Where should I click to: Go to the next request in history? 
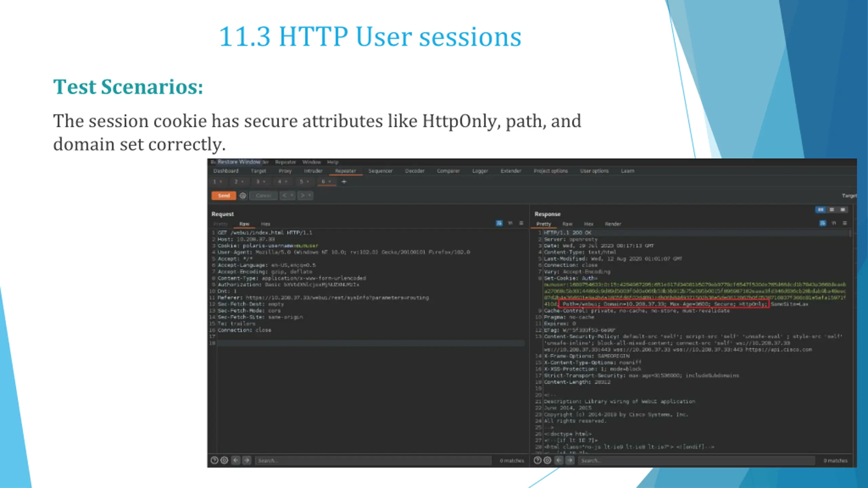coord(305,196)
